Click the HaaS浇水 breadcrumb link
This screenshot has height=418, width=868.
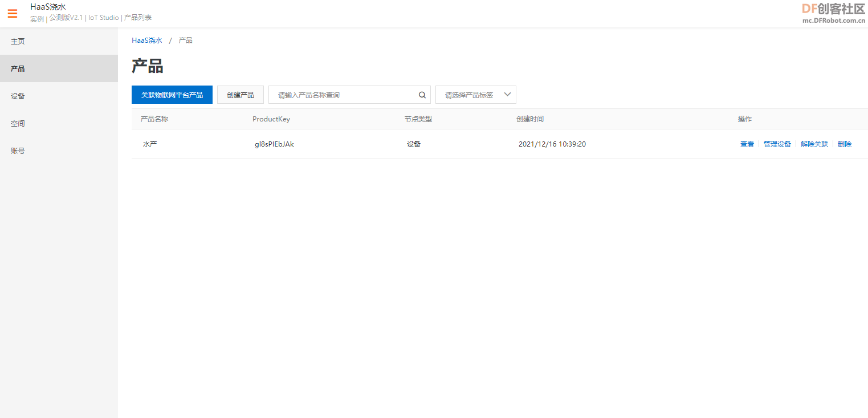[147, 40]
